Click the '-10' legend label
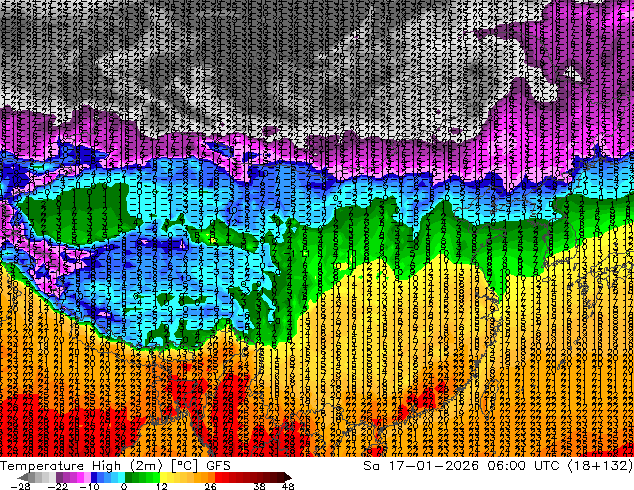Image resolution: width=634 pixels, height=490 pixels. [89, 486]
